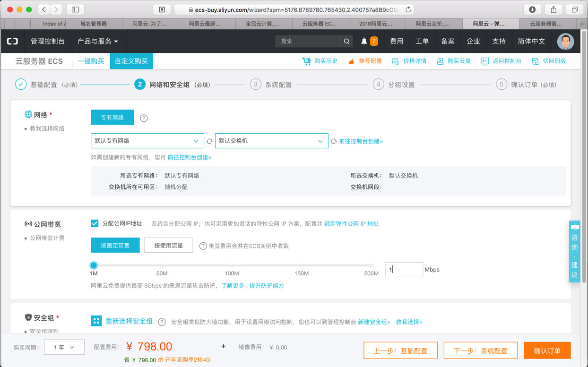Click Safari forward navigation arrow
The height and width of the screenshot is (367, 588).
pos(56,9)
